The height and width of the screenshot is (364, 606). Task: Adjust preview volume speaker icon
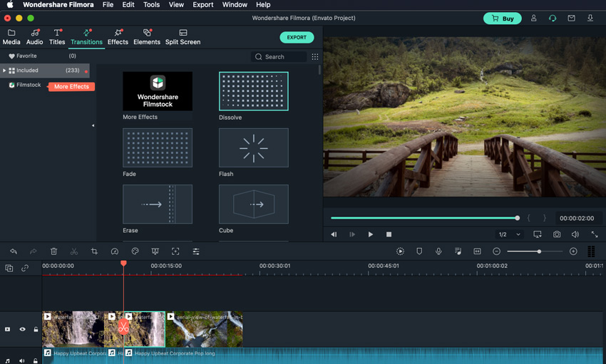[x=575, y=234]
